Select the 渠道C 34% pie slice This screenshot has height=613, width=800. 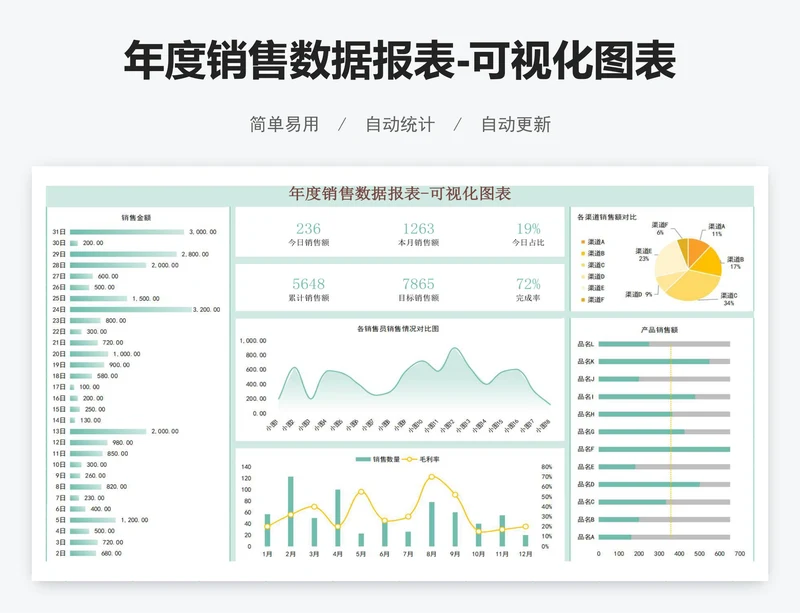click(x=694, y=287)
